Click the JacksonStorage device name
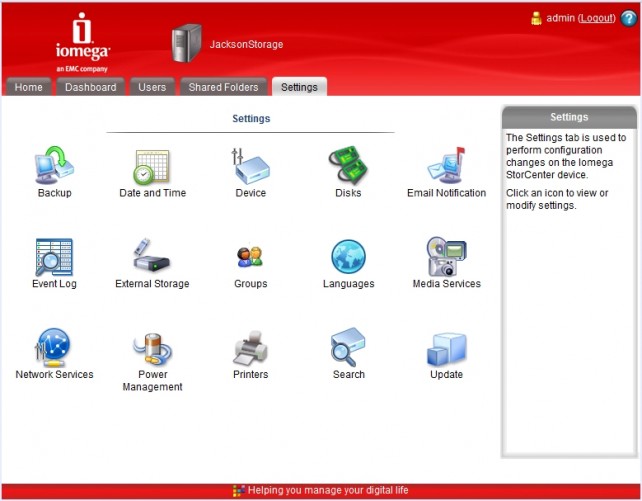 (x=246, y=44)
